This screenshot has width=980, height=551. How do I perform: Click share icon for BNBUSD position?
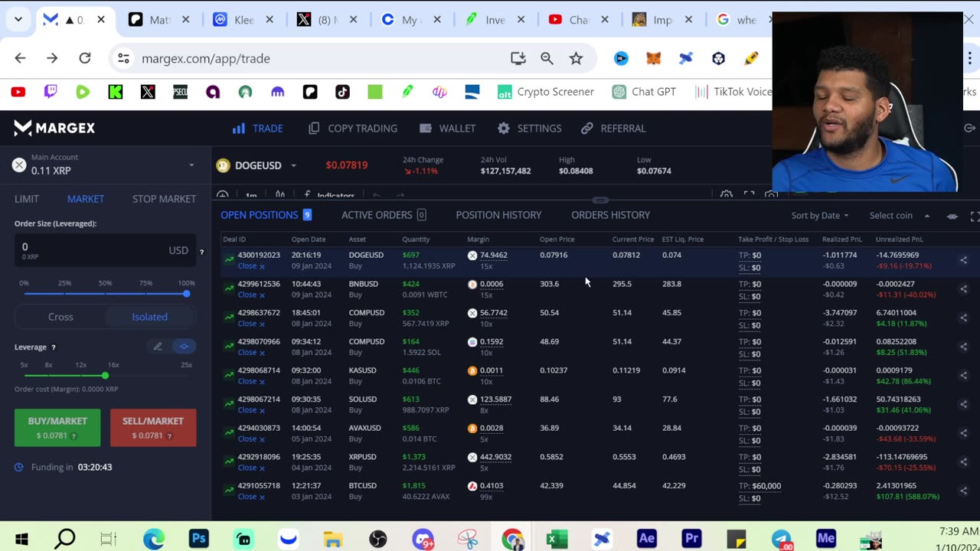click(963, 289)
